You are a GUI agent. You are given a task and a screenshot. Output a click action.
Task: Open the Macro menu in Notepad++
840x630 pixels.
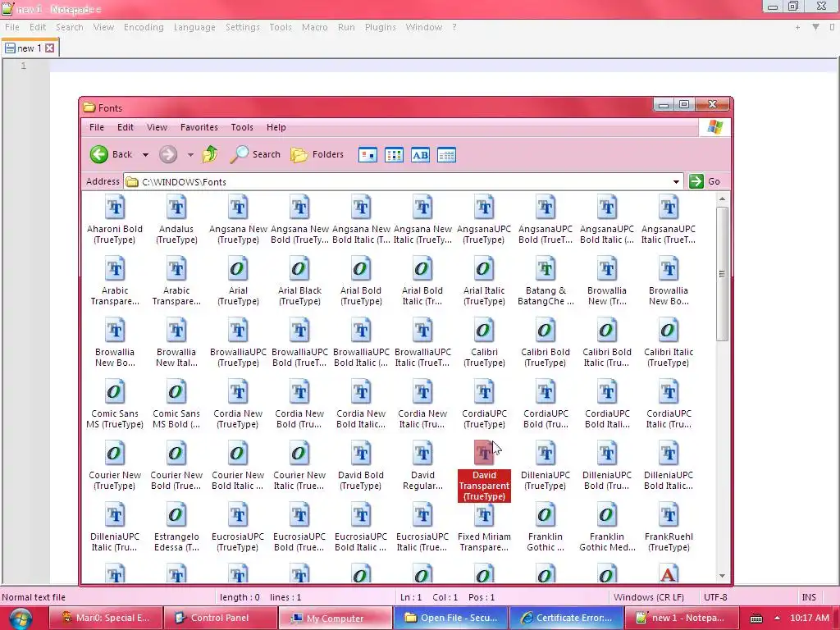point(314,27)
